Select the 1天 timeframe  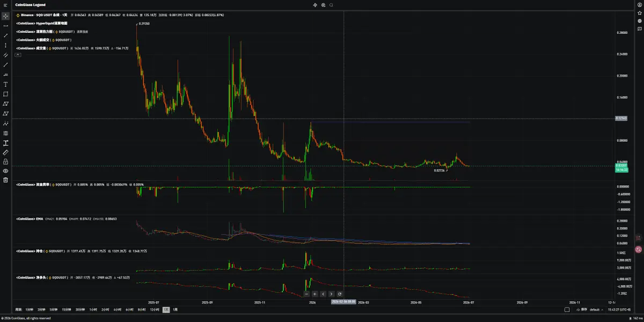point(166,310)
